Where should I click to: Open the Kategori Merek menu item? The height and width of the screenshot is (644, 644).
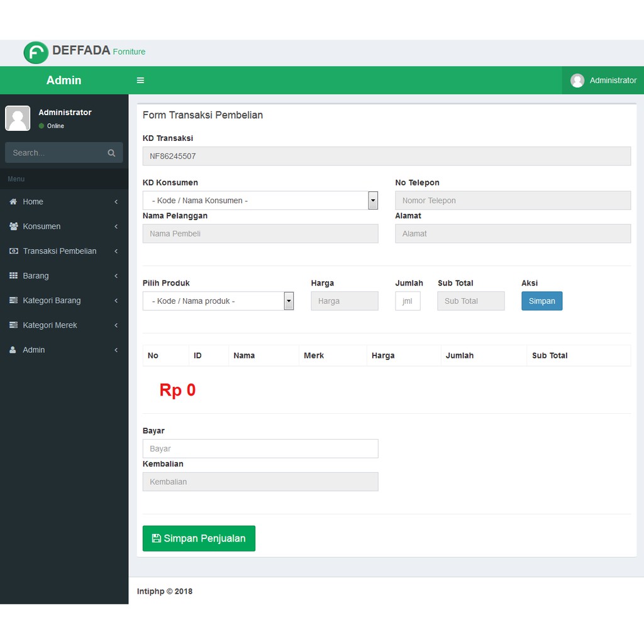[x=50, y=325]
